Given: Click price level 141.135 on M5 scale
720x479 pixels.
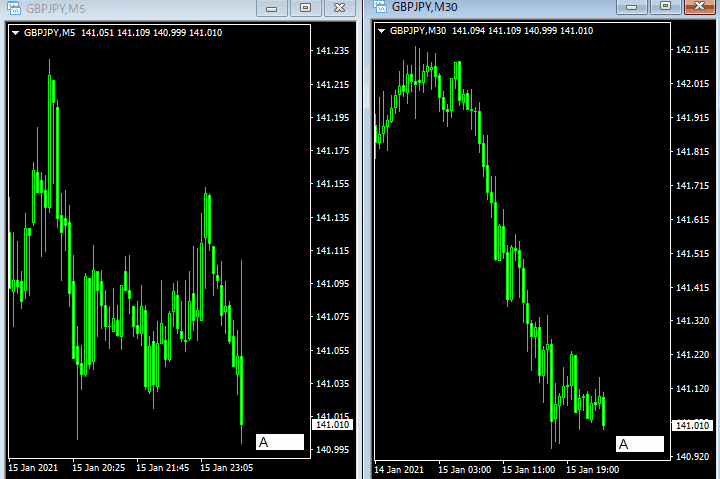Looking at the screenshot, I should pyautogui.click(x=332, y=218).
